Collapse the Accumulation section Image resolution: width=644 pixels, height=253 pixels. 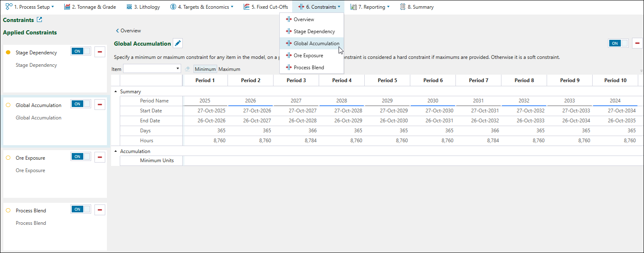click(x=116, y=151)
